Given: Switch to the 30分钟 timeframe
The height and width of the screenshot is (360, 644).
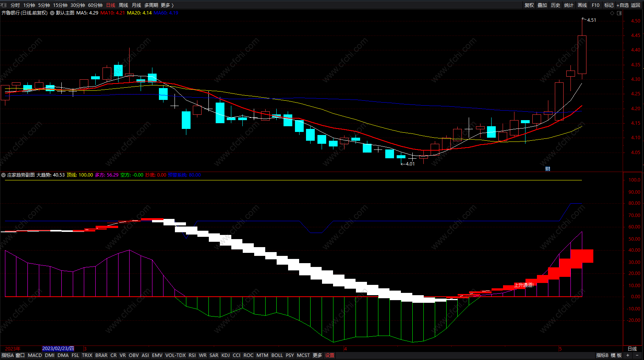Looking at the screenshot, I should click(x=78, y=5).
